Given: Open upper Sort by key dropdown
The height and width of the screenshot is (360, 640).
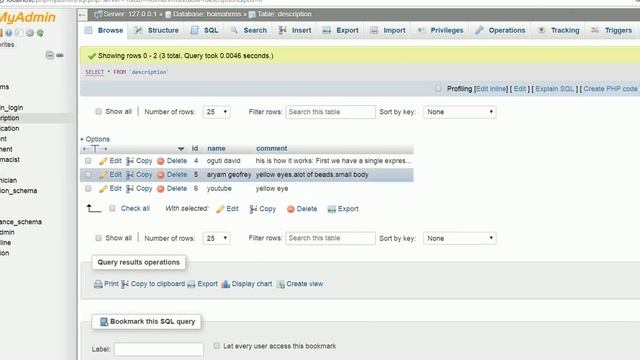Looking at the screenshot, I should [460, 112].
